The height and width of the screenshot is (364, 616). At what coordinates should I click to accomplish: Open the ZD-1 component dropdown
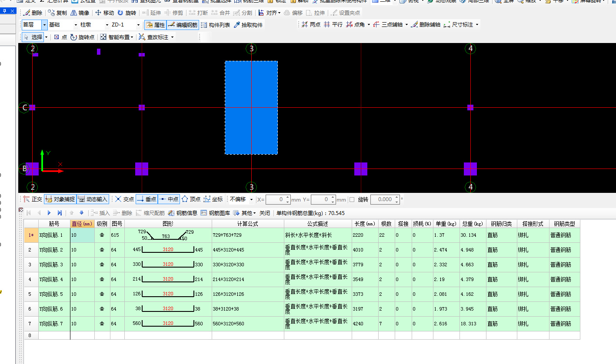point(138,25)
